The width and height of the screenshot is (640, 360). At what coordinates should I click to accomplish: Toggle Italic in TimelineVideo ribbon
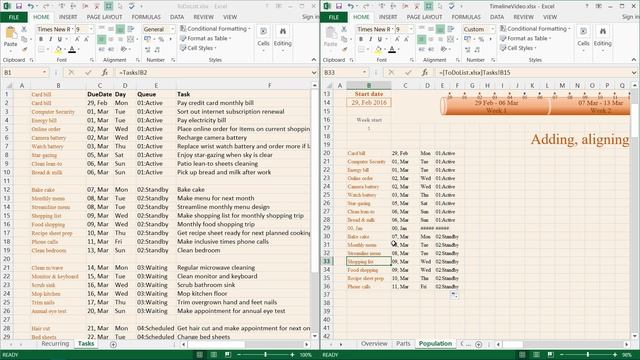[370, 39]
